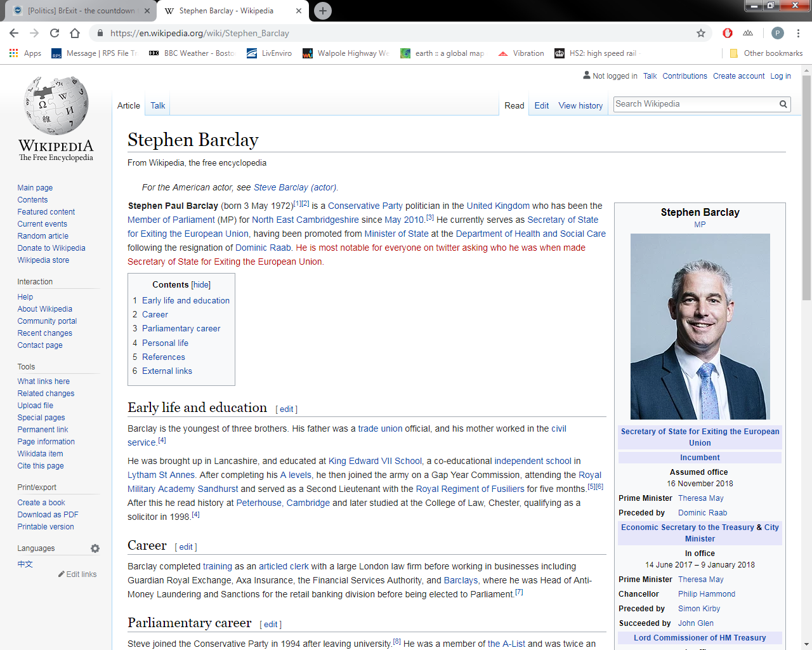Open the Printable version link
The width and height of the screenshot is (812, 650).
click(46, 527)
